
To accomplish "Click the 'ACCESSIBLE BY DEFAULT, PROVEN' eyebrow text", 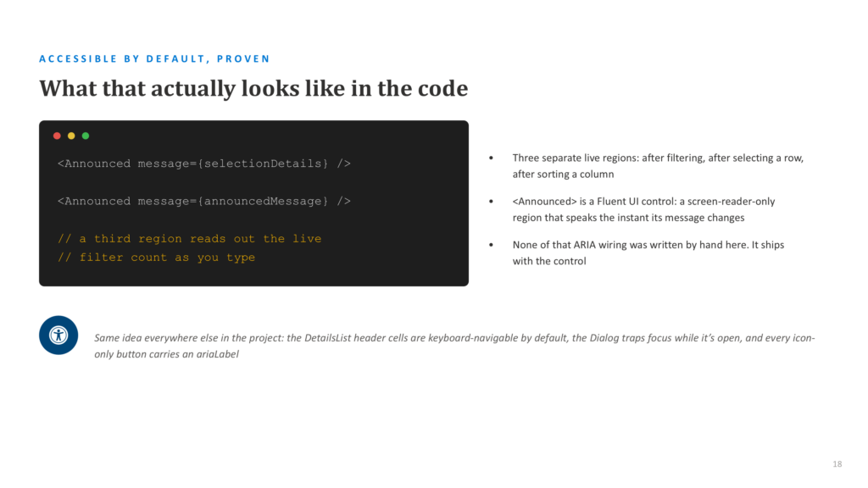I will [x=154, y=58].
